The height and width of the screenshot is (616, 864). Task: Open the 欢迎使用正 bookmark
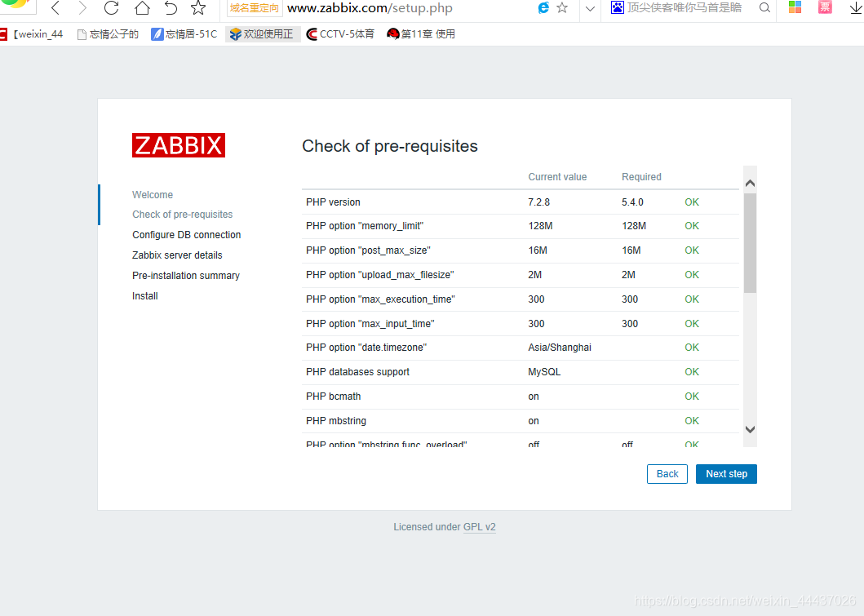click(x=262, y=34)
